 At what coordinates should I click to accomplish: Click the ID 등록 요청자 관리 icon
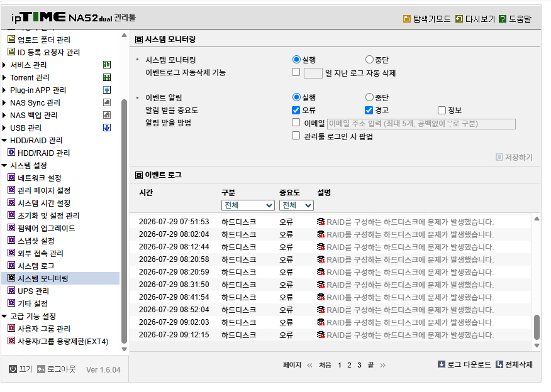click(11, 52)
